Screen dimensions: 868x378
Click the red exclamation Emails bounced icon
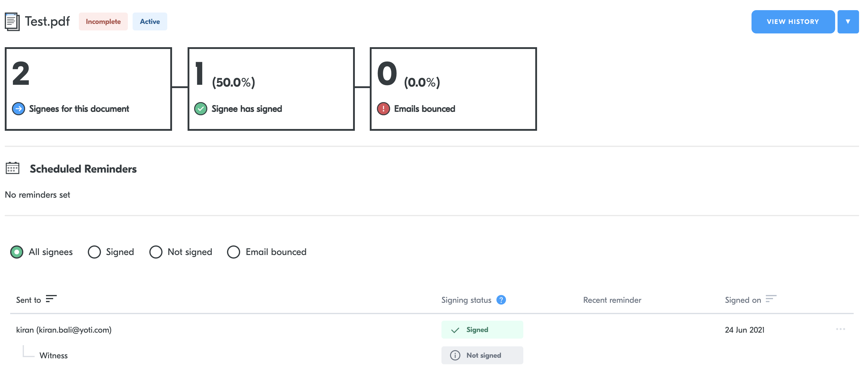[384, 109]
